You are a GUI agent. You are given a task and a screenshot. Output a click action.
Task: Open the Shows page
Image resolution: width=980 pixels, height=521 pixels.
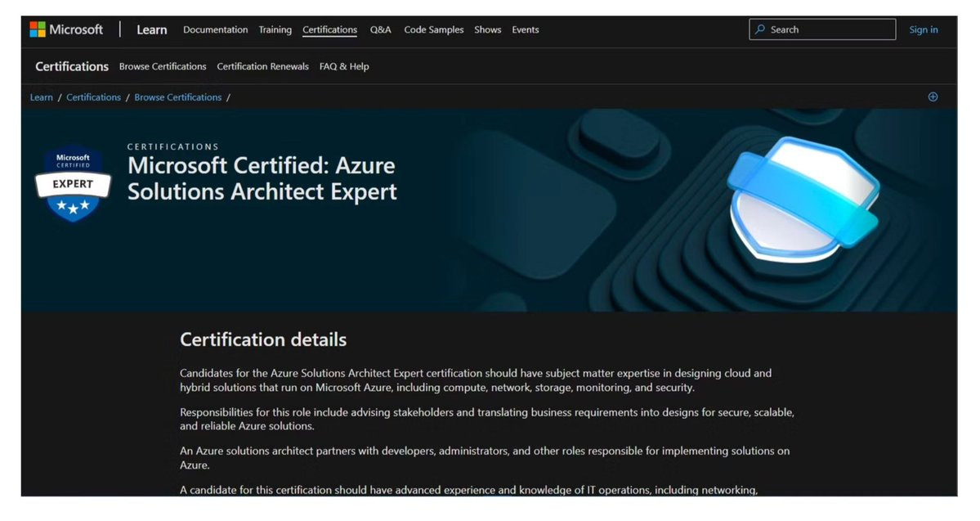[487, 29]
